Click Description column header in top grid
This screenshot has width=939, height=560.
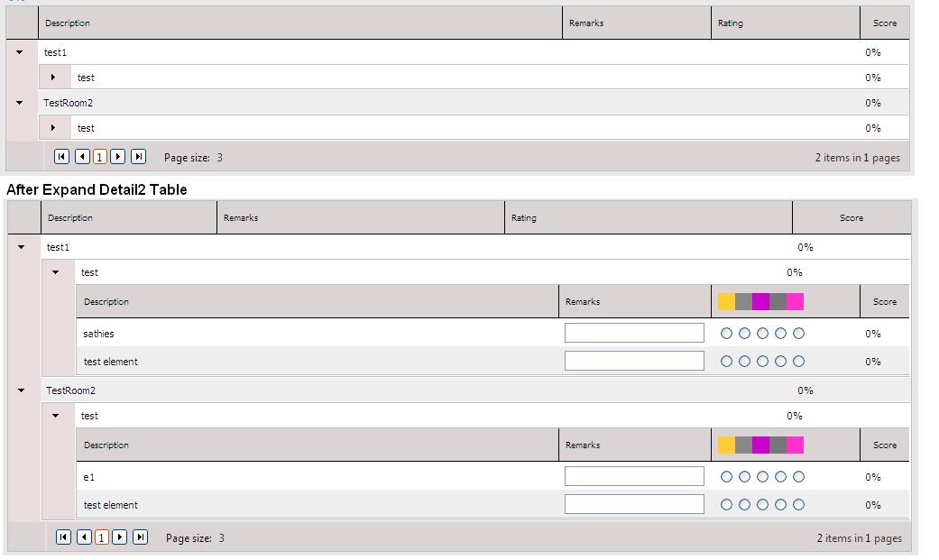point(68,23)
